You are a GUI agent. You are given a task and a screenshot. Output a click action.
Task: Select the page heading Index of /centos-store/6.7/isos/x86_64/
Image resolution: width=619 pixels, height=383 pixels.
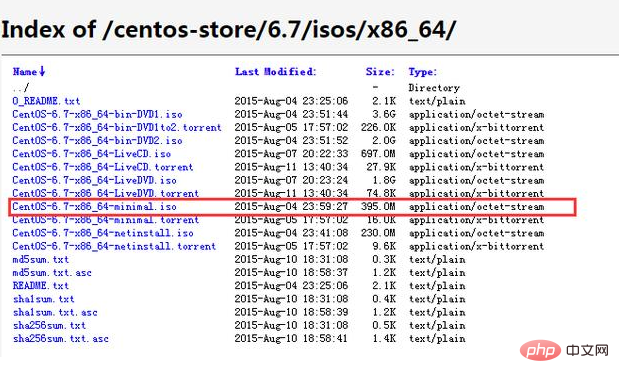[229, 30]
